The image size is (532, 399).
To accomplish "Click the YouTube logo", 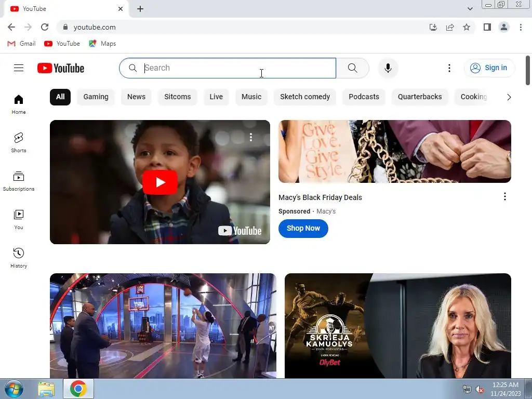I will coord(61,68).
